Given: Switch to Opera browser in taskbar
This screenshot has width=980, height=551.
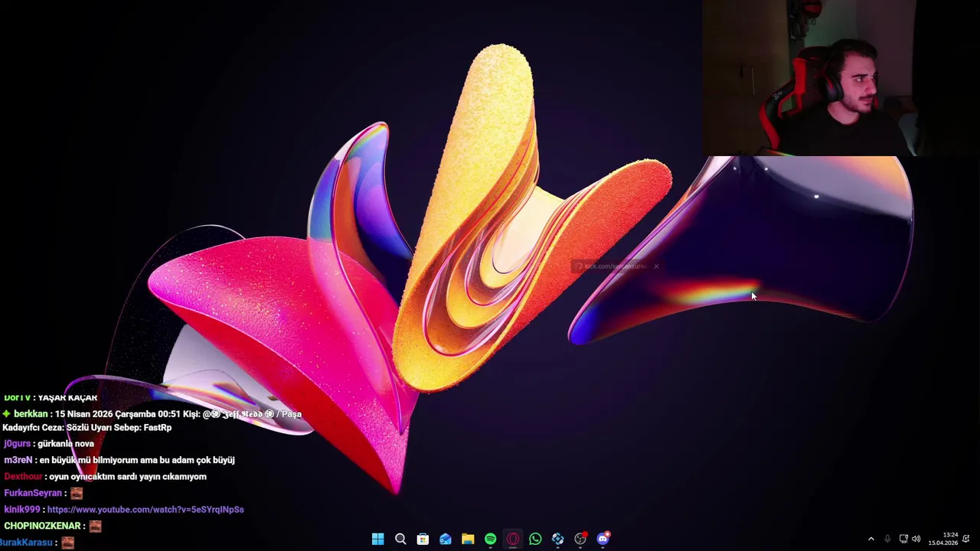Looking at the screenshot, I should click(x=513, y=539).
